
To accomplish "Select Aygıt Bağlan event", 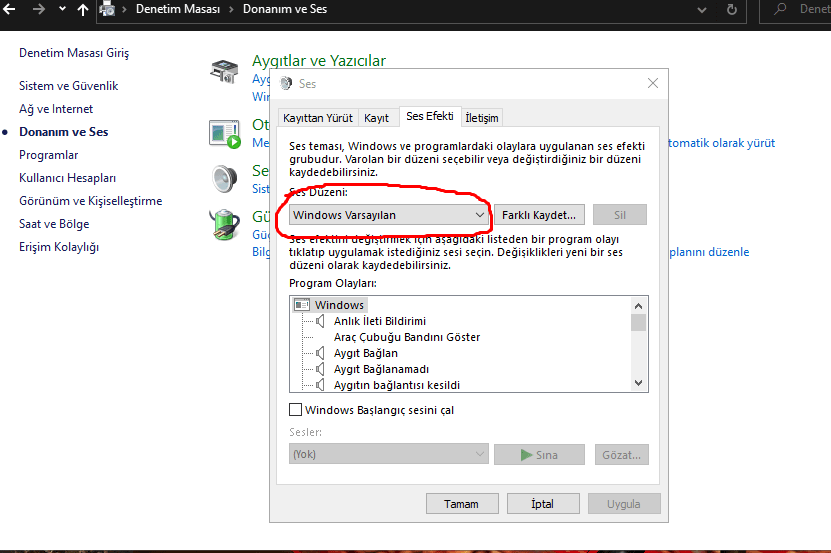I will (x=365, y=353).
